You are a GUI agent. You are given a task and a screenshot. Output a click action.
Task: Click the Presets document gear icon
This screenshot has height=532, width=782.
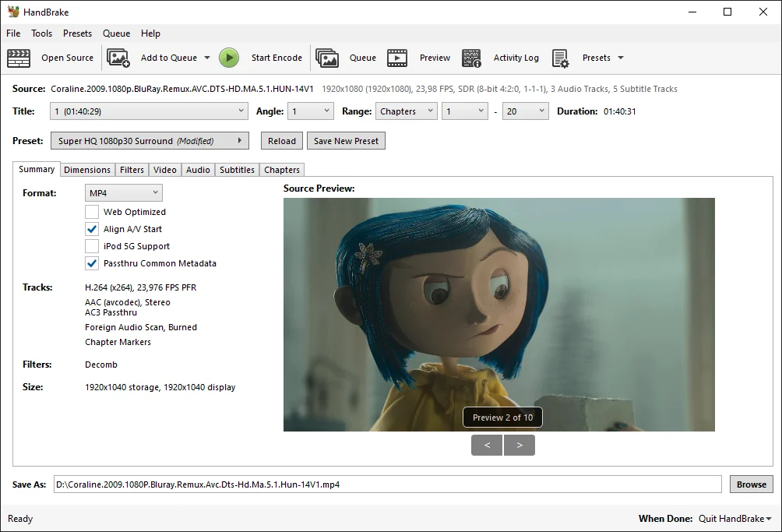tap(560, 58)
